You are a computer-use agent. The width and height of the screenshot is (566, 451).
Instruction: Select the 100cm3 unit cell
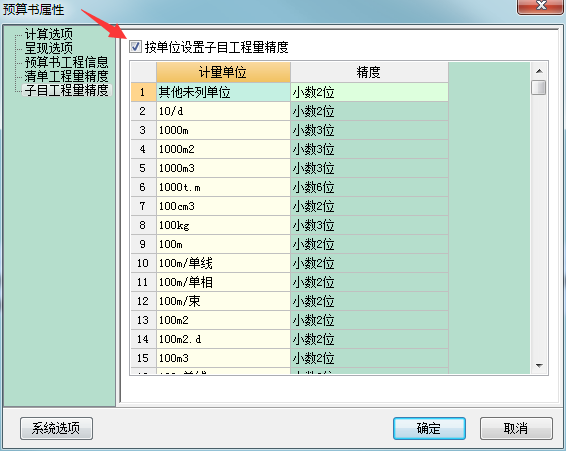click(x=223, y=206)
